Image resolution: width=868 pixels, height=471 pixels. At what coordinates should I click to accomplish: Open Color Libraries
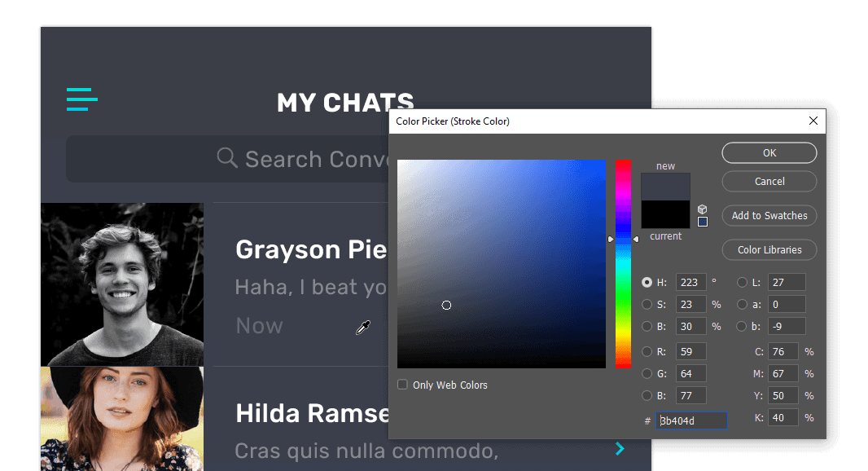tap(769, 250)
